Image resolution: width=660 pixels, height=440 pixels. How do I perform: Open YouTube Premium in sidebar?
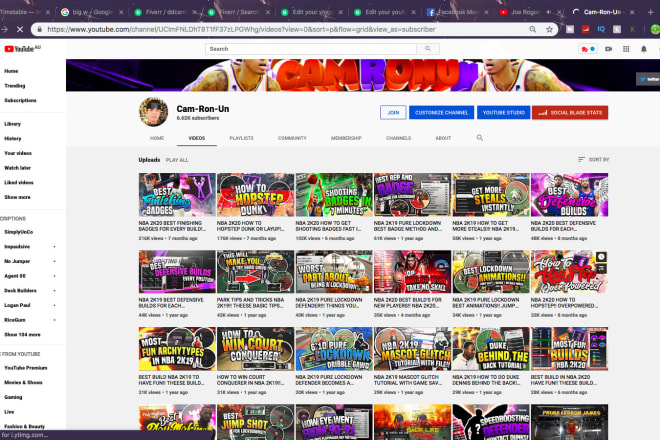tap(26, 368)
